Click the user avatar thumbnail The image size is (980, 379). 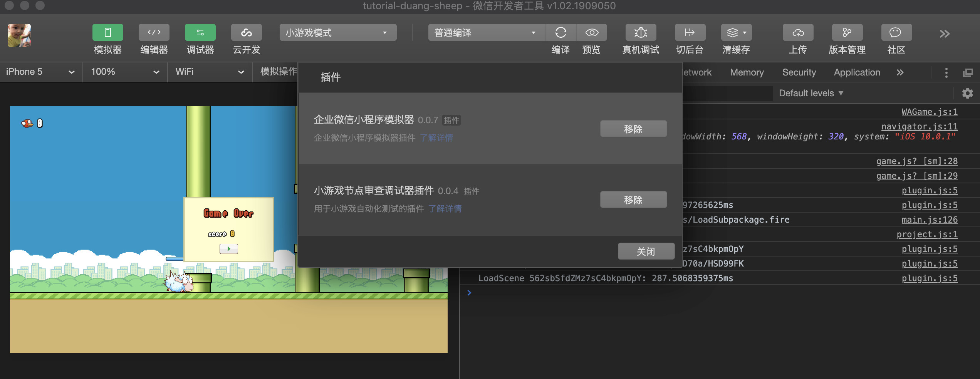pyautogui.click(x=19, y=35)
